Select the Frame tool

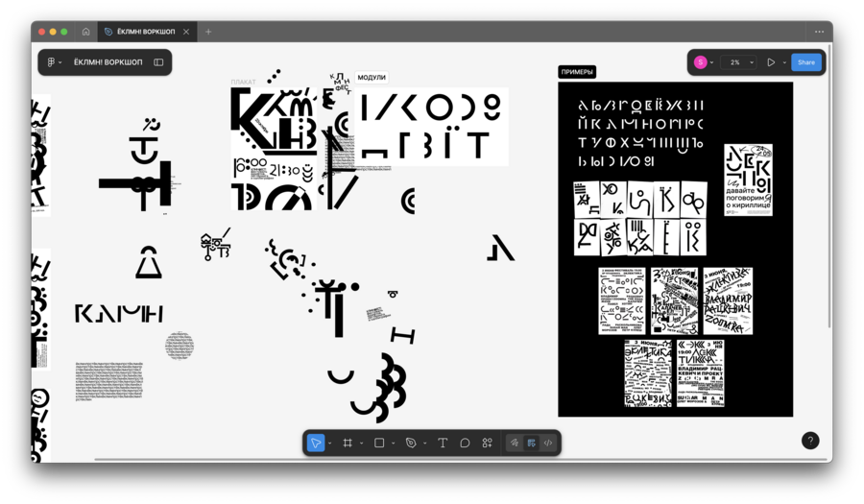[x=348, y=443]
